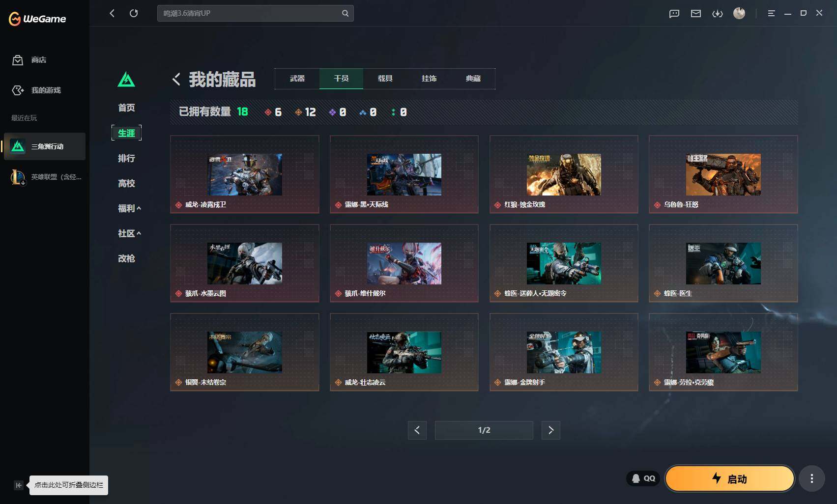Go back with the top navigation arrow
This screenshot has width=837, height=504.
112,13
